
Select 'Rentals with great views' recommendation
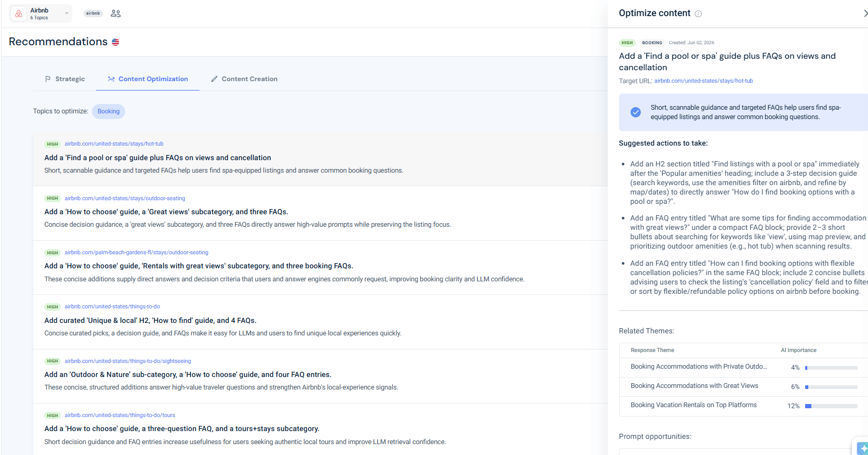click(199, 266)
